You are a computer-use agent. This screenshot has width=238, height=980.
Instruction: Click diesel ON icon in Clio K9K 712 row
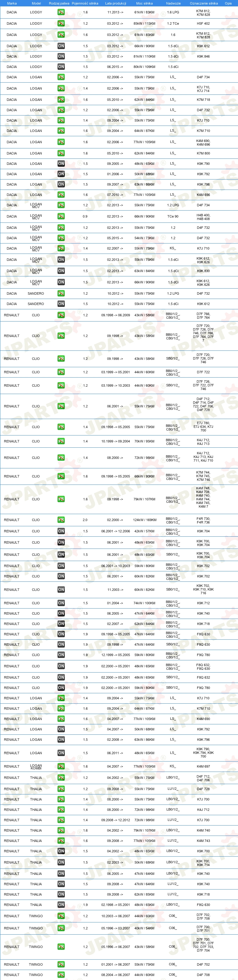click(x=61, y=603)
